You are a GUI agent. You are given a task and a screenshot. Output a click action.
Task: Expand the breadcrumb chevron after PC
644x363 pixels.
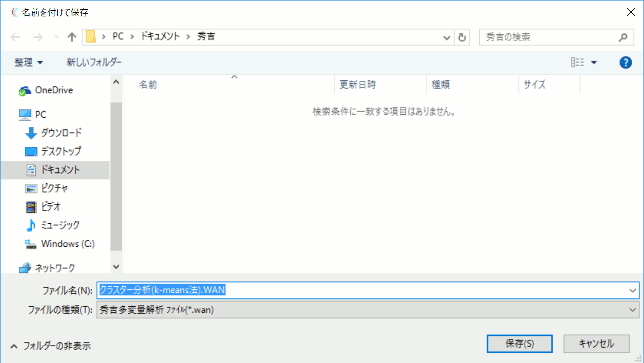133,37
